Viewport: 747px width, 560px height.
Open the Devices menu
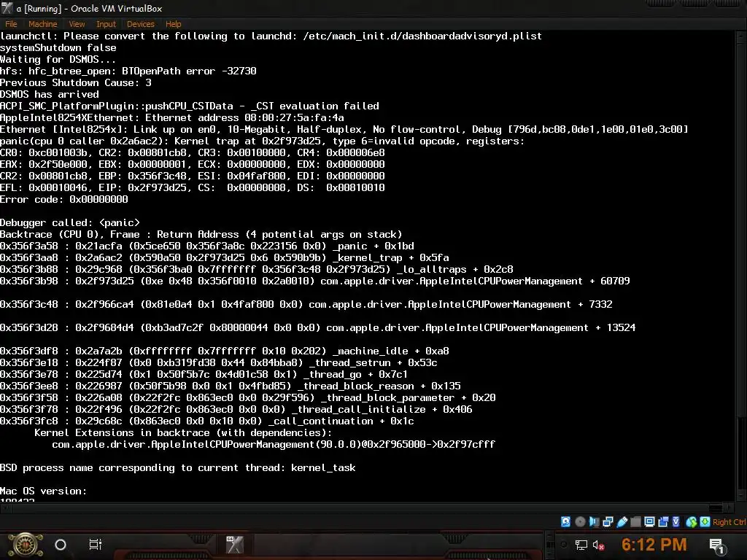coord(141,24)
